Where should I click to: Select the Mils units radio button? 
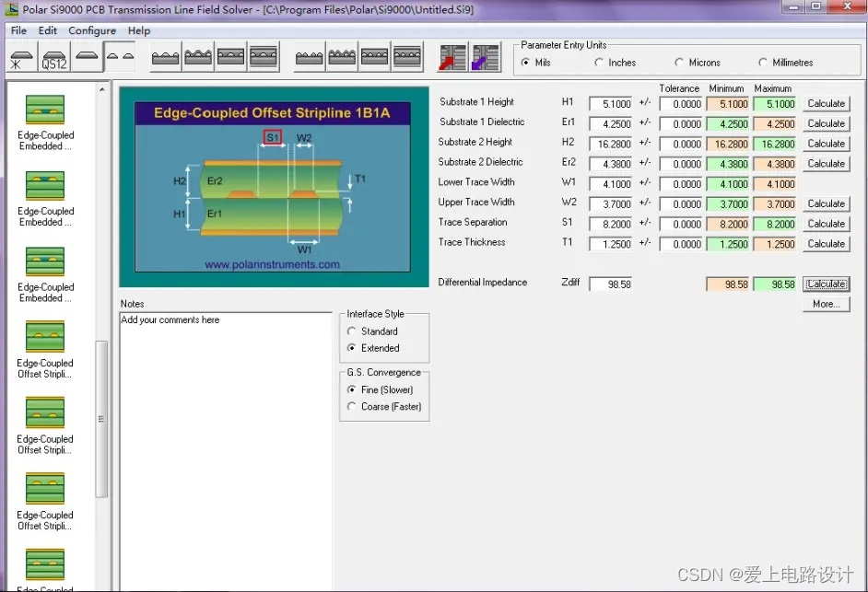525,63
